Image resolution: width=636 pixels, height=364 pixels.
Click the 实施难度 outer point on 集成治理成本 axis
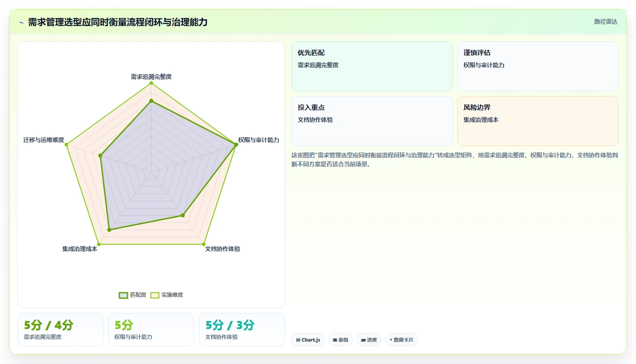[x=99, y=244]
